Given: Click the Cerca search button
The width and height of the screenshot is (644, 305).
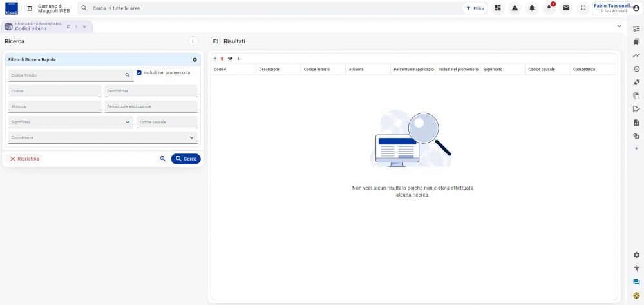Looking at the screenshot, I should pos(185,159).
